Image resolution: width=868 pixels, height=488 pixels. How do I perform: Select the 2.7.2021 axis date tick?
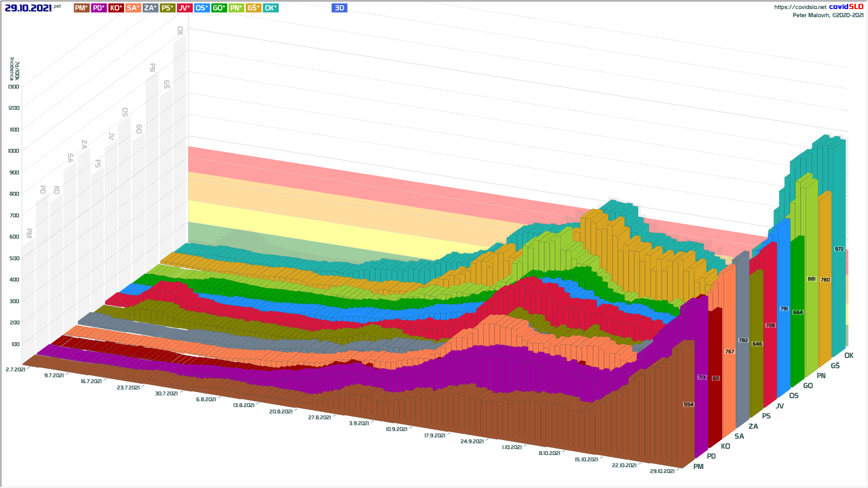(x=15, y=370)
